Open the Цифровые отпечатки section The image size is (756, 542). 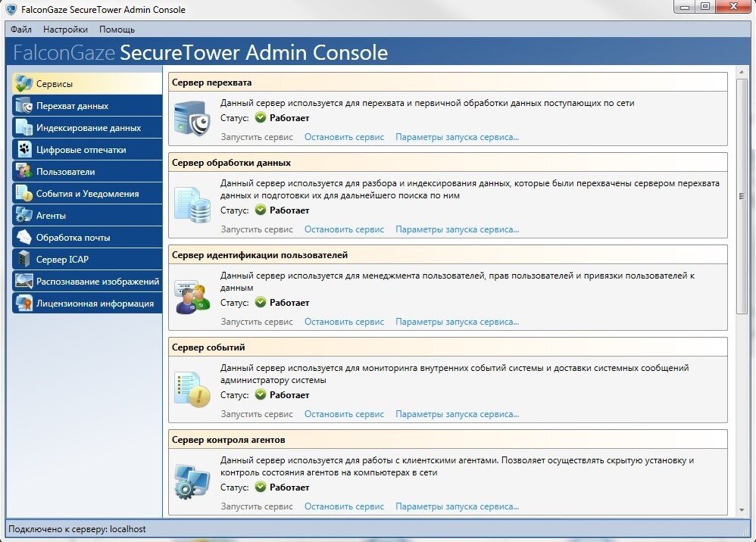pos(87,149)
